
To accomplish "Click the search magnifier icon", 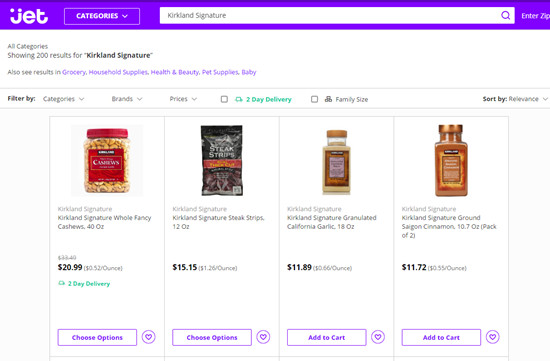I will pos(505,15).
